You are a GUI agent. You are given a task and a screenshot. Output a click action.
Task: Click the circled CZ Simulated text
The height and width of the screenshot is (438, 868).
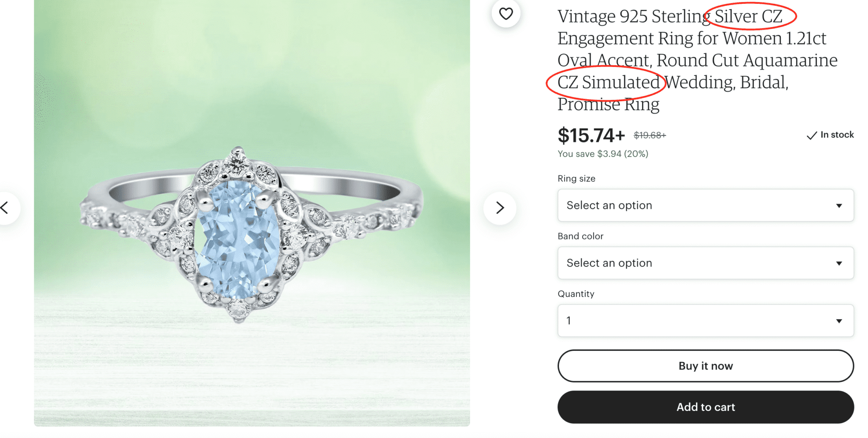pyautogui.click(x=605, y=82)
